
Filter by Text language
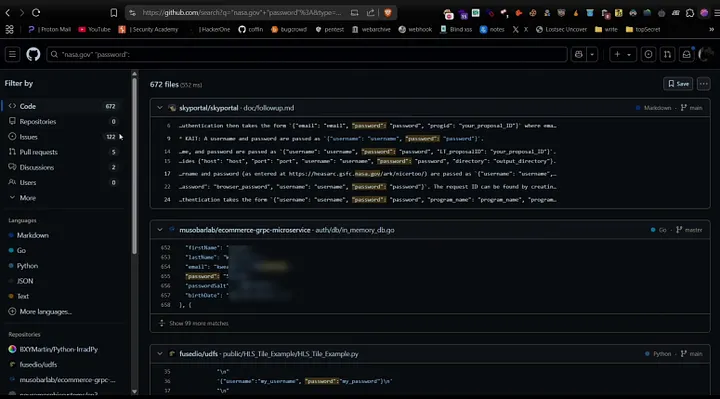point(19,296)
